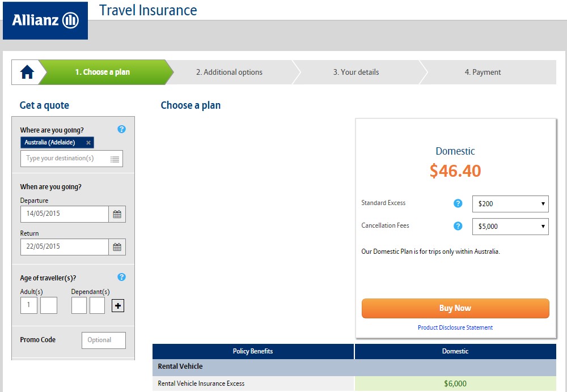Add another traveller with the plus icon
The image size is (567, 392).
[118, 306]
